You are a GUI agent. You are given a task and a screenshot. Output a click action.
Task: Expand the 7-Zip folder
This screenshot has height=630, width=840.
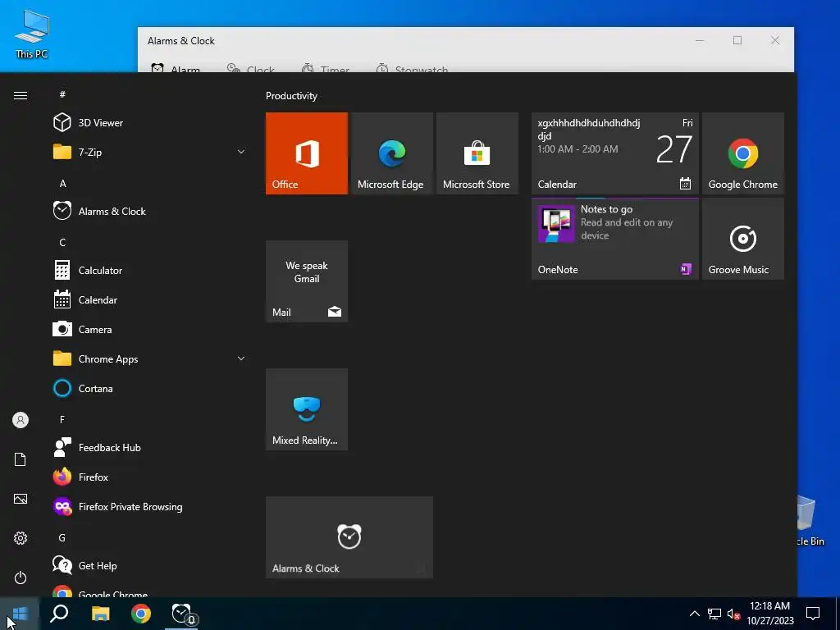[150, 152]
